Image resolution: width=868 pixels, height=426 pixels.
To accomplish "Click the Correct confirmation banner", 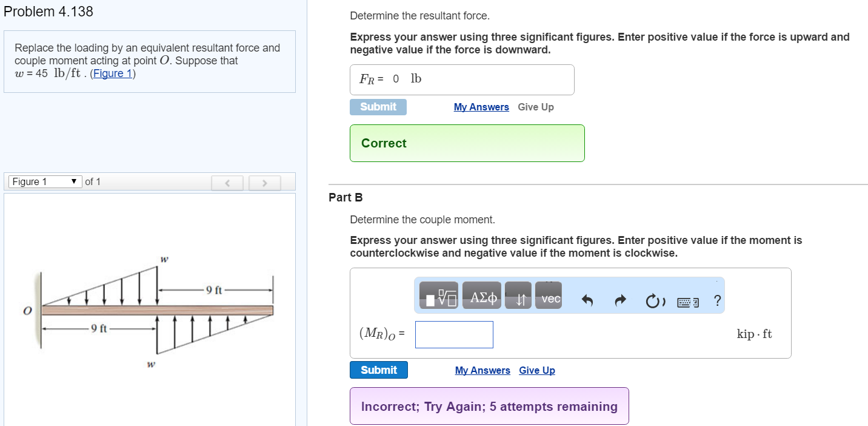I will click(x=467, y=143).
